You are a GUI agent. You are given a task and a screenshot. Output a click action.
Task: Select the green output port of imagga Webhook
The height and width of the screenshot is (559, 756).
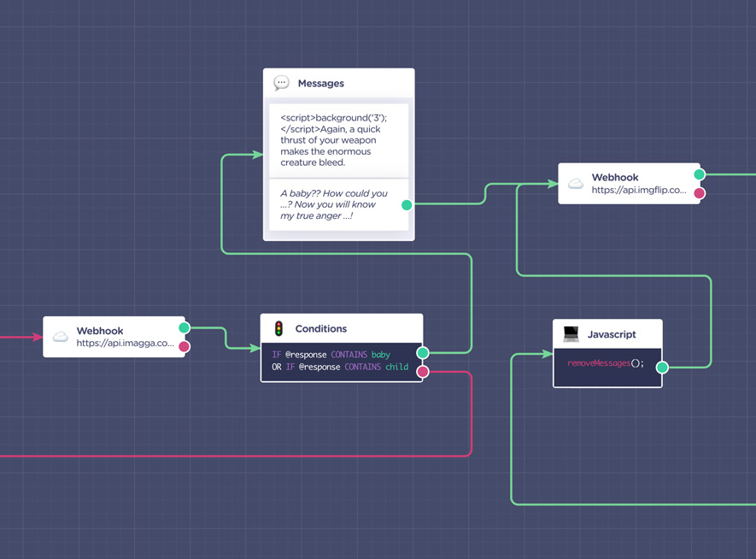[x=184, y=328]
